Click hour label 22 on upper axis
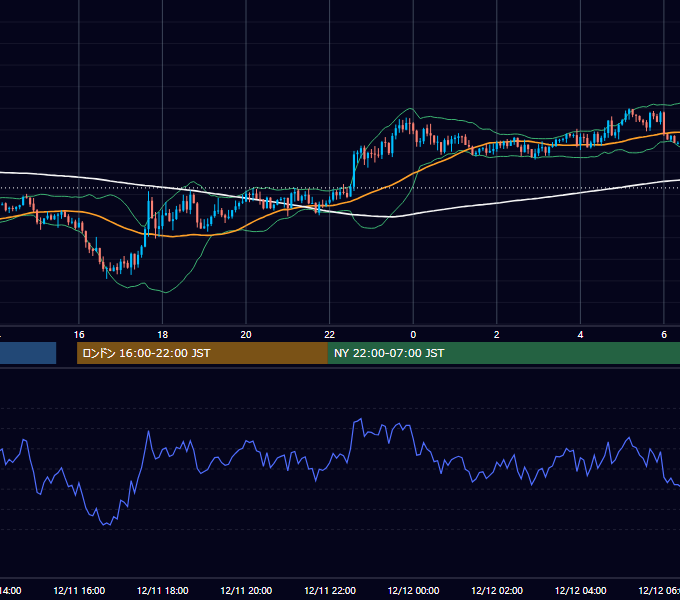The height and width of the screenshot is (600, 680). coord(330,335)
